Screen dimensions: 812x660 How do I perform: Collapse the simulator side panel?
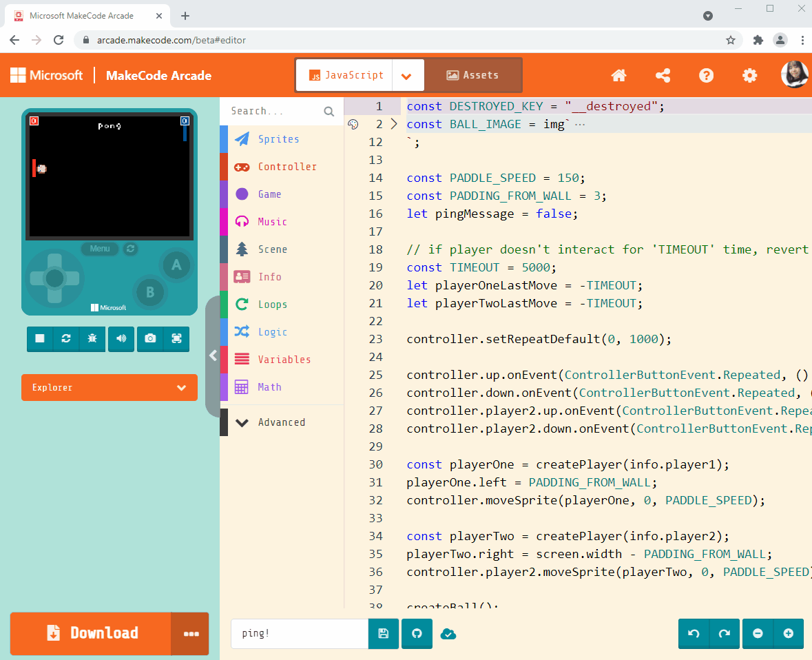click(x=213, y=355)
